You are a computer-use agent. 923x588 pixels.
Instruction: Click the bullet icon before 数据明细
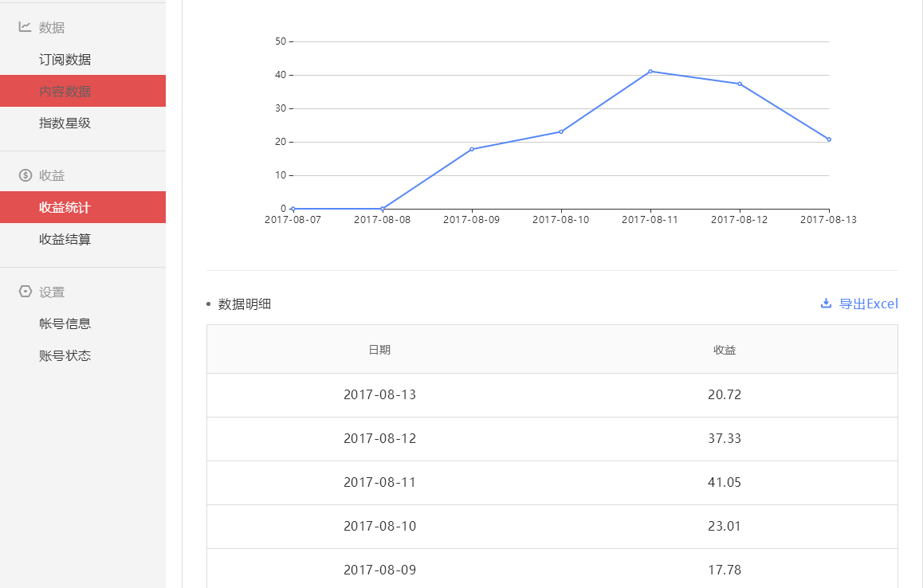click(x=210, y=303)
